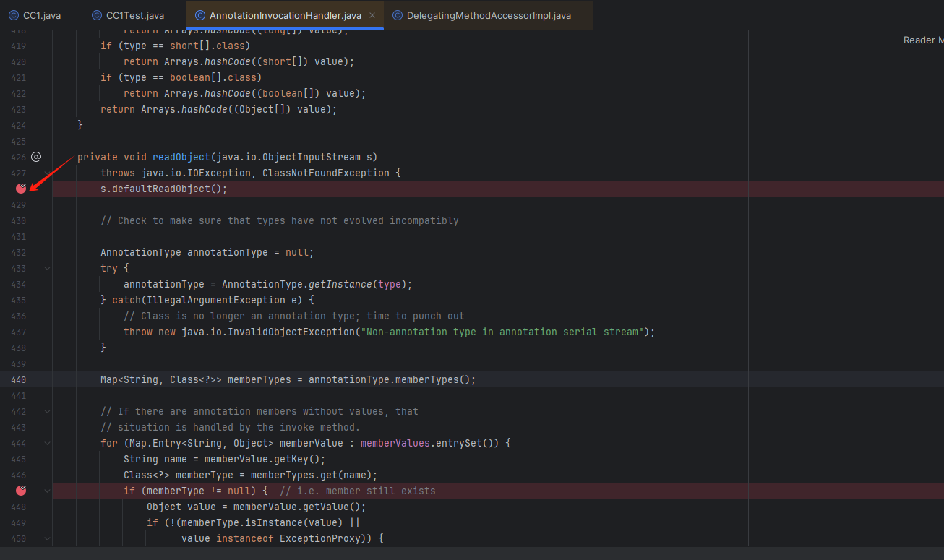Click line number 440 in the gutter
This screenshot has width=944, height=560.
18,379
